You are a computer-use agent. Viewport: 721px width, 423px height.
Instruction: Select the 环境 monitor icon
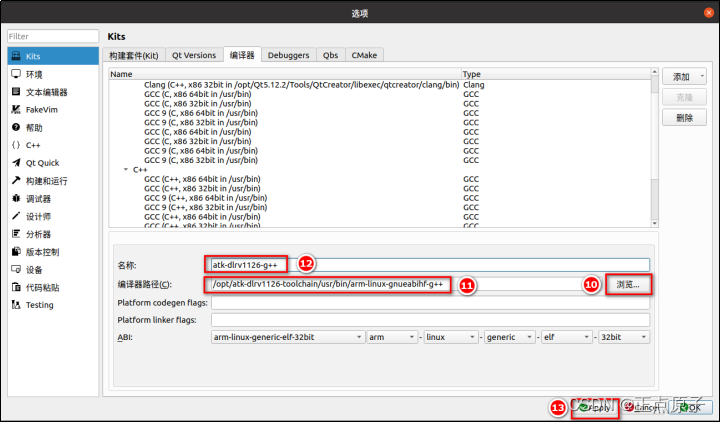[x=17, y=74]
